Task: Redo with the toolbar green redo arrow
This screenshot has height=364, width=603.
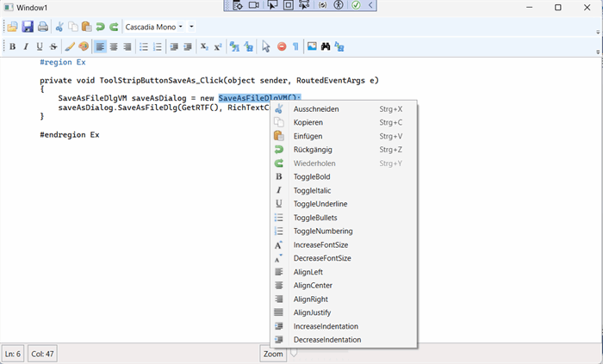Action: tap(114, 27)
